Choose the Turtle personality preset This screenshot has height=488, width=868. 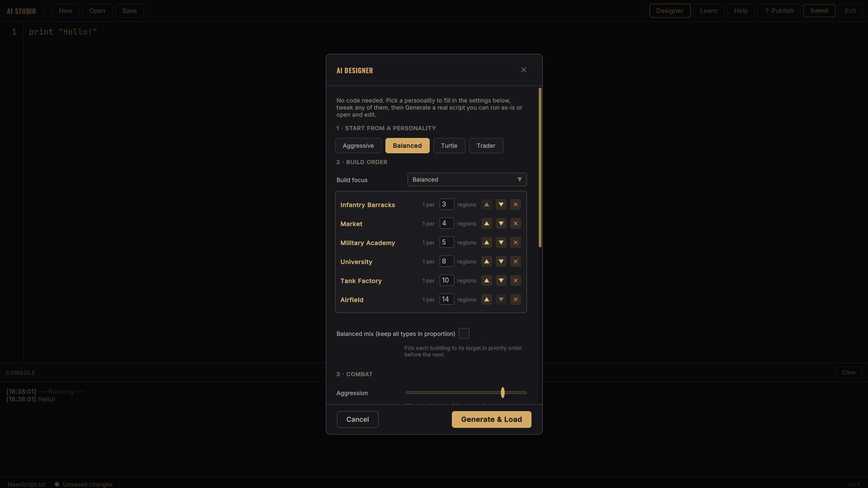(x=449, y=146)
